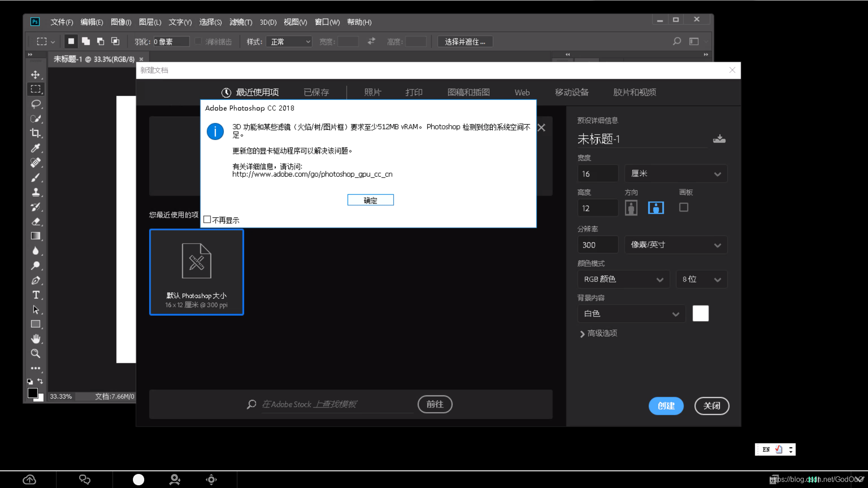Select the Healing Brush tool
The height and width of the screenshot is (488, 868).
35,162
